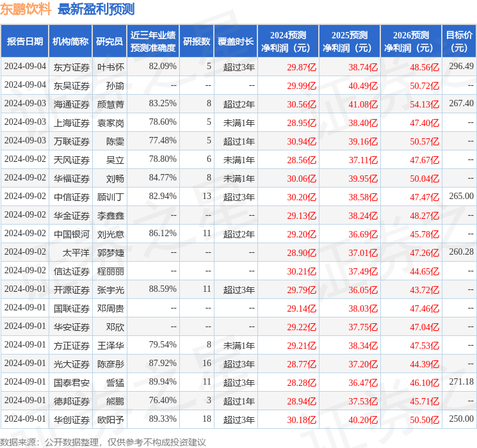Click the 国联证券 institution cell
The image size is (477, 448).
[x=72, y=308]
